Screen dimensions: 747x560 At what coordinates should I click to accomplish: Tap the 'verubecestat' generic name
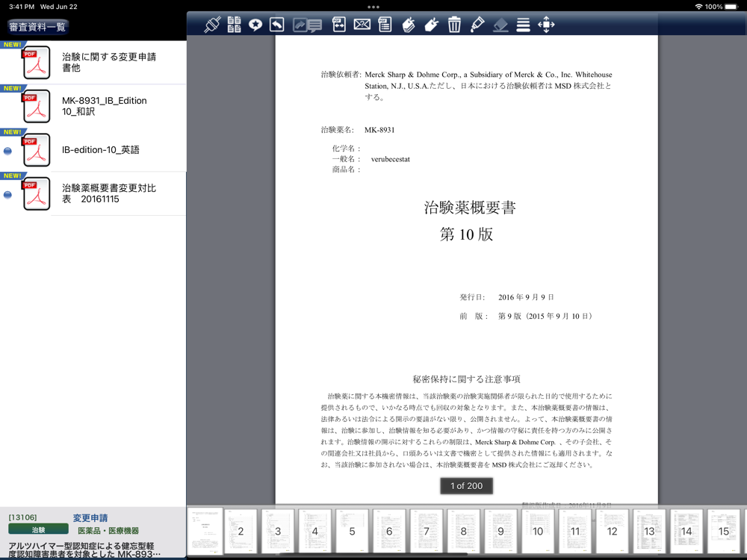390,159
